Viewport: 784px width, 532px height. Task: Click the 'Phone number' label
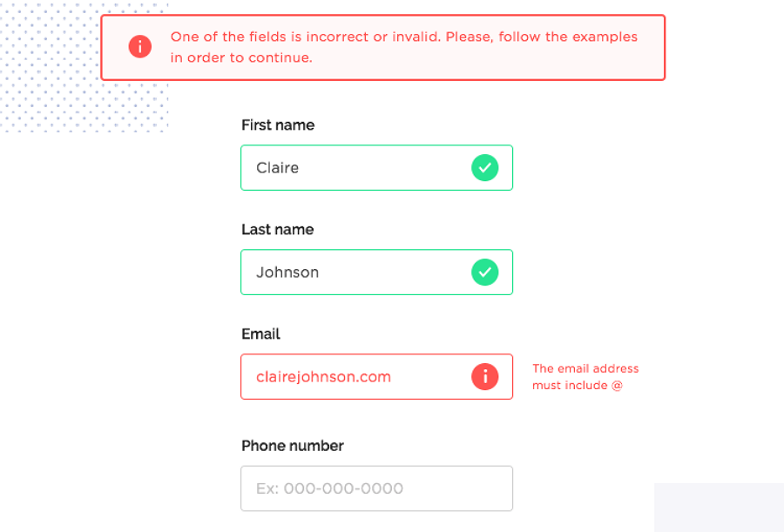click(292, 446)
